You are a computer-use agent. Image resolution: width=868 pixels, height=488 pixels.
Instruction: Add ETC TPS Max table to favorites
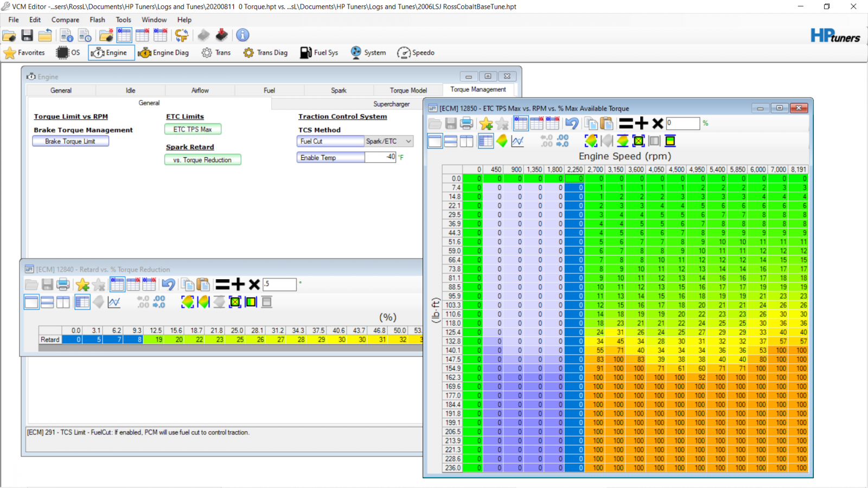486,124
